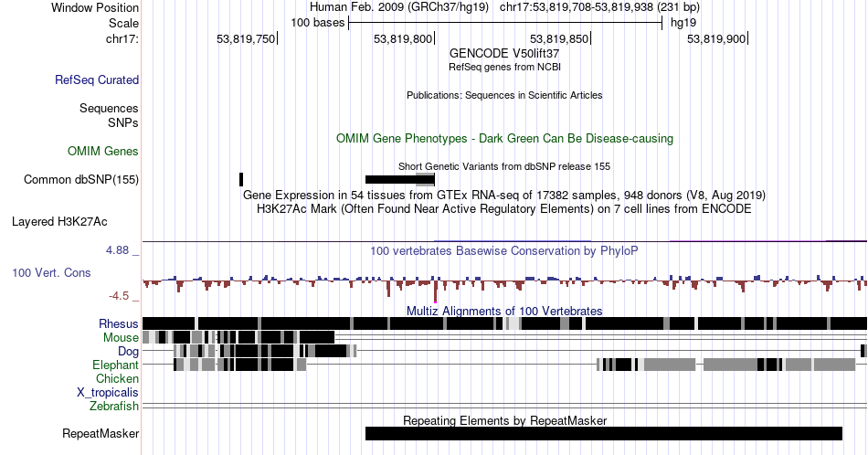Click the 53,819,800 position ruler label
The image size is (868, 455).
point(402,39)
